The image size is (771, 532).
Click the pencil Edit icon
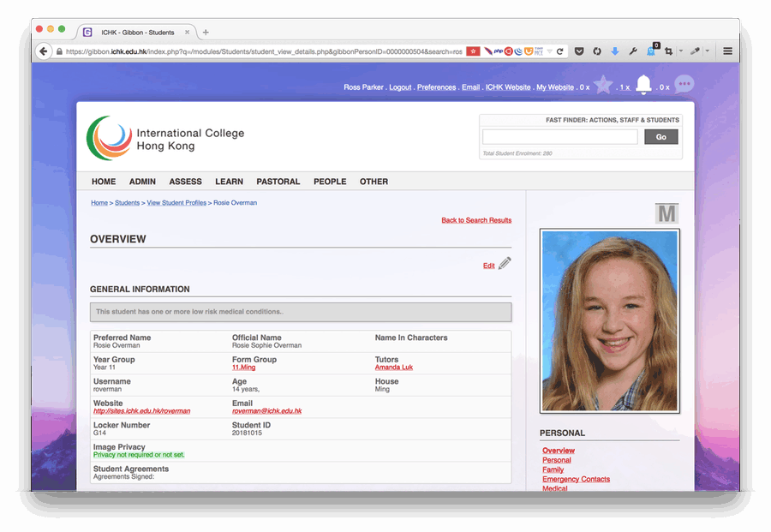click(x=505, y=264)
